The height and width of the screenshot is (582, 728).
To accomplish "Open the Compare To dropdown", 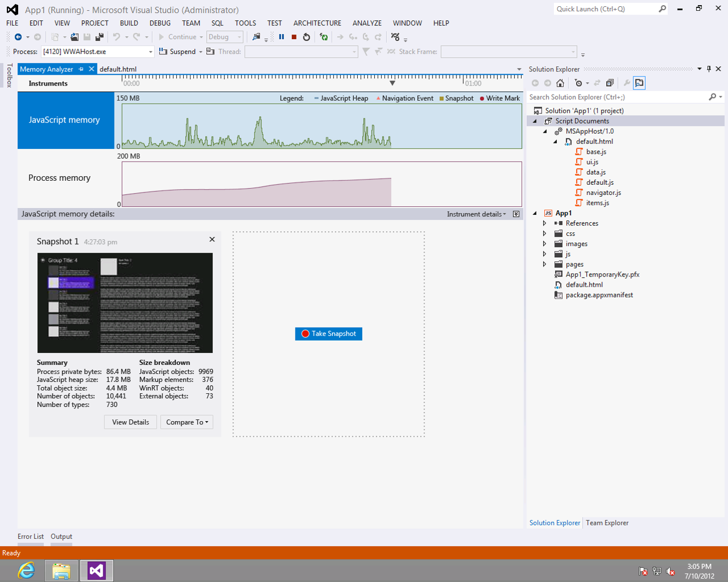I will 187,422.
